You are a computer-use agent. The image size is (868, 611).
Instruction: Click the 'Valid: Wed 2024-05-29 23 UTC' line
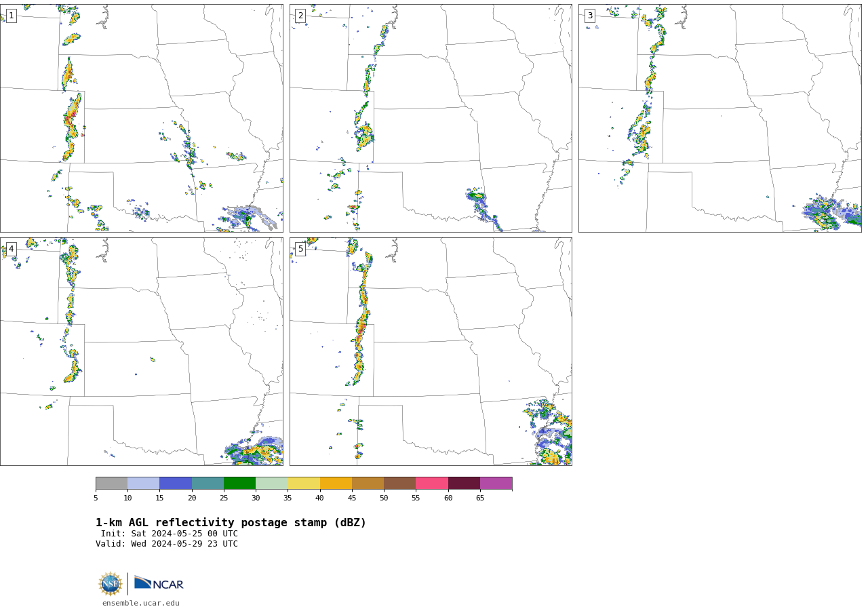pyautogui.click(x=167, y=544)
